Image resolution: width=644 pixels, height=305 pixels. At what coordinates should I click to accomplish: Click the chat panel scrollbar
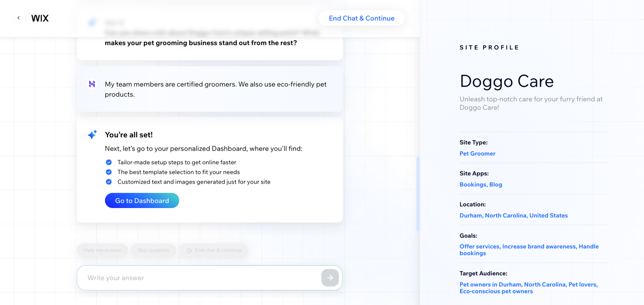(418, 193)
